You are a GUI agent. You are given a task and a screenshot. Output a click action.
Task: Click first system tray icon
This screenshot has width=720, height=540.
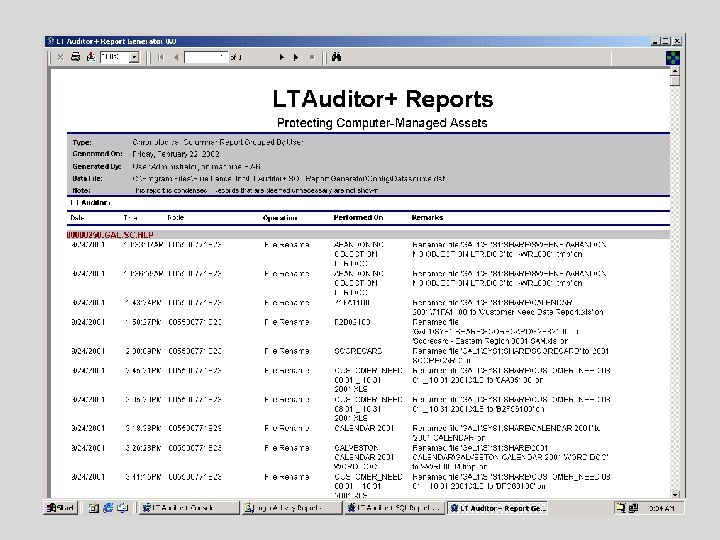click(621, 508)
